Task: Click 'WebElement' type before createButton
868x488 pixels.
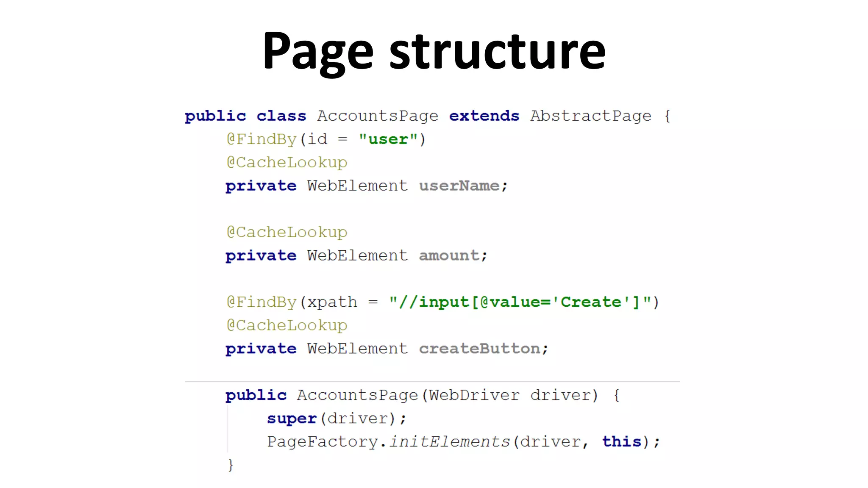Action: click(x=357, y=349)
